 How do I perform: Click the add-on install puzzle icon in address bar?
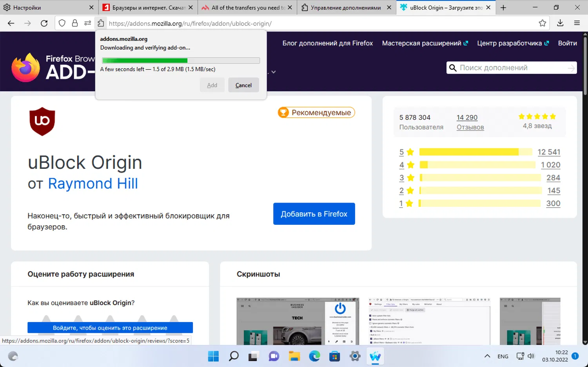pyautogui.click(x=101, y=24)
